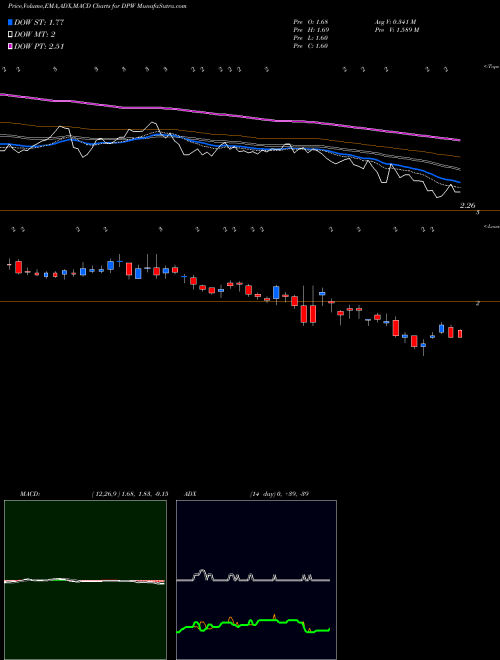Click the price axis label '2' near the candlesticks

coord(477,303)
